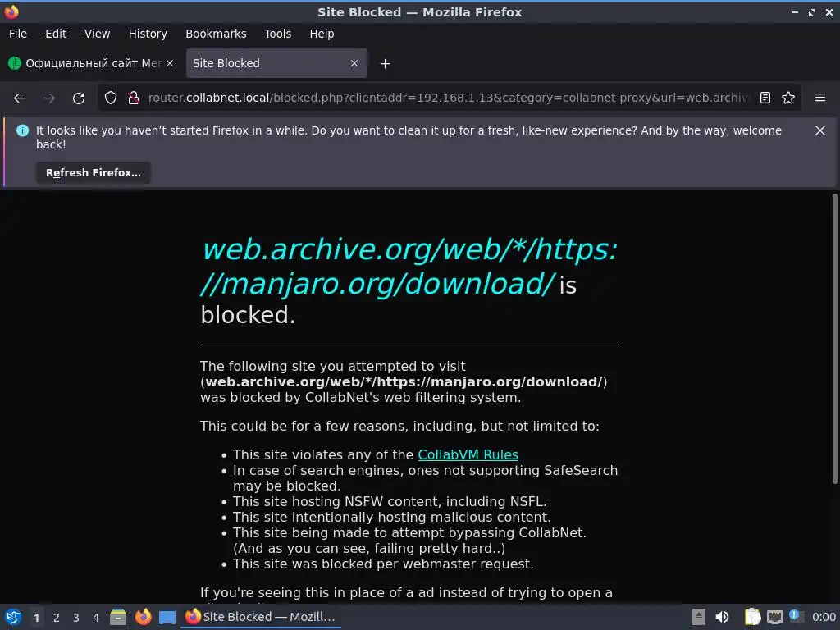Click the taskbar clock showing 0:00
This screenshot has width=840, height=630.
[x=824, y=617]
